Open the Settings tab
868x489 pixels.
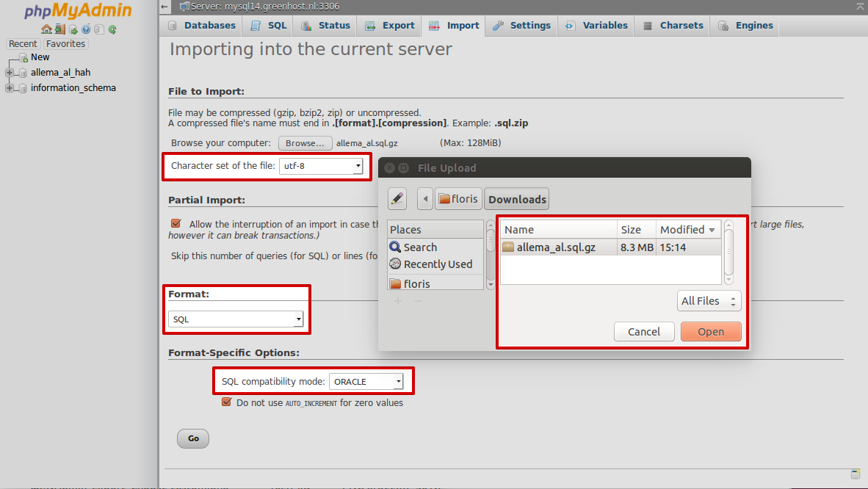coord(522,26)
